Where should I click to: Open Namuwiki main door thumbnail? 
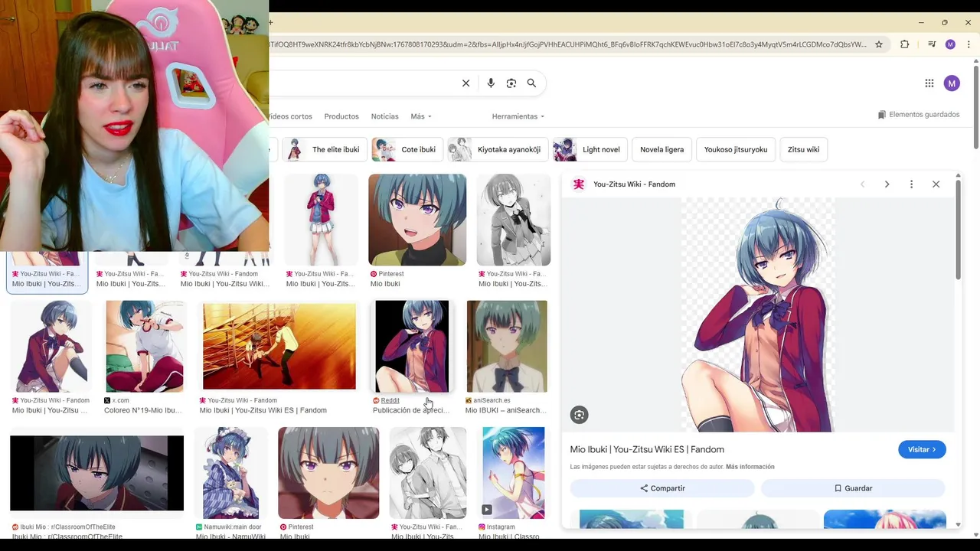(x=230, y=473)
